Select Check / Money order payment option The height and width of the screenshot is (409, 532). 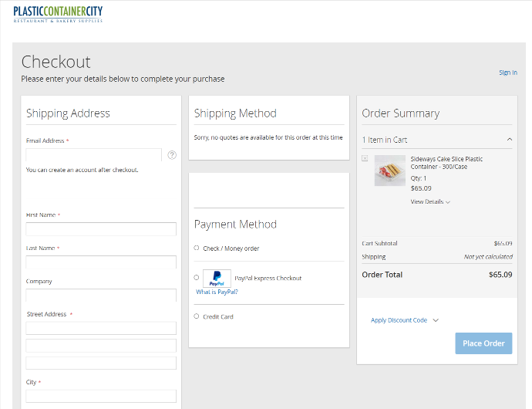197,248
